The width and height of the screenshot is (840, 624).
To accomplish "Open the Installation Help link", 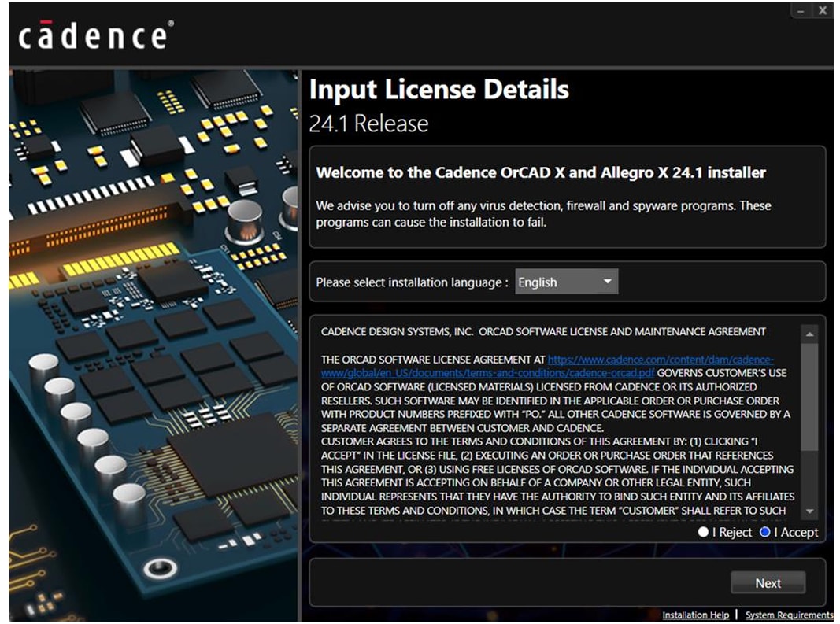I will pyautogui.click(x=695, y=615).
